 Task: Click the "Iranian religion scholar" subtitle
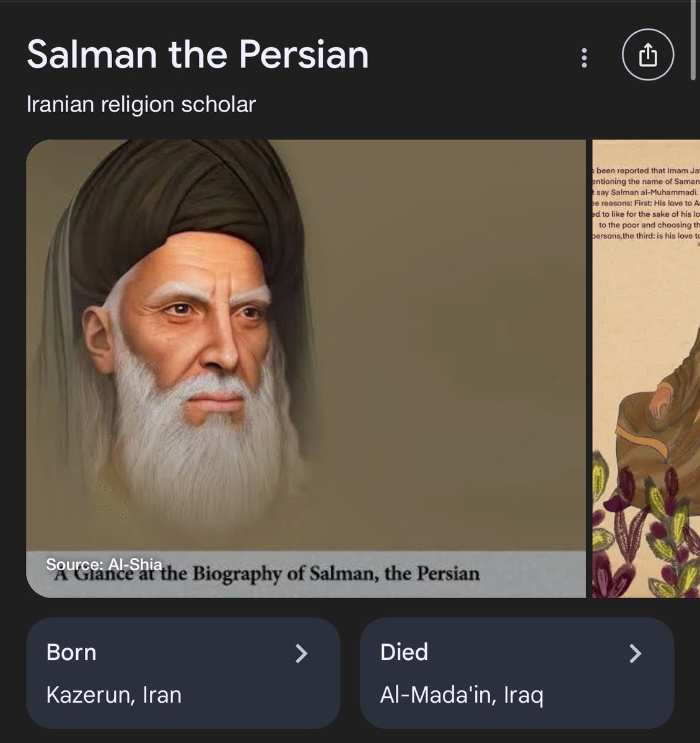(141, 104)
